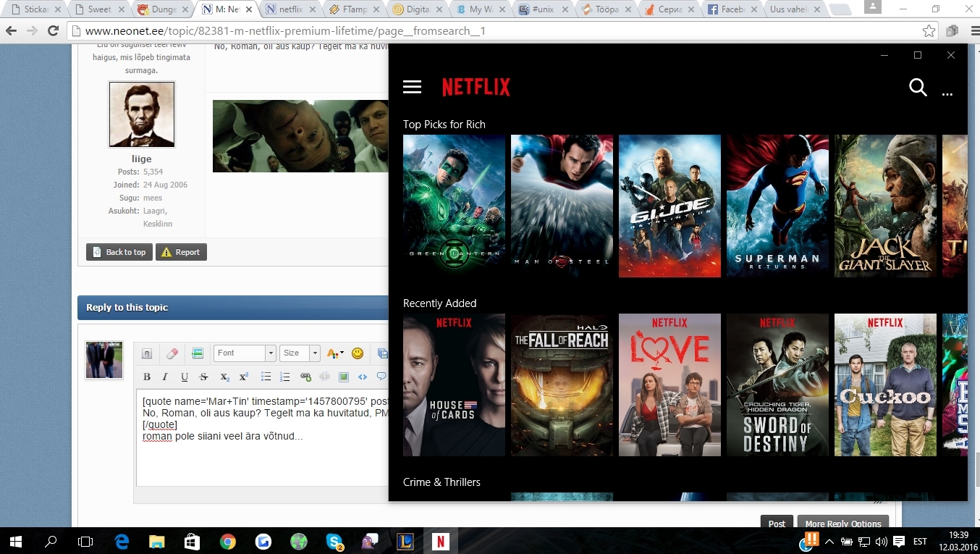The height and width of the screenshot is (554, 980).
Task: Toggle bold formatting in the reply editor
Action: (x=147, y=377)
